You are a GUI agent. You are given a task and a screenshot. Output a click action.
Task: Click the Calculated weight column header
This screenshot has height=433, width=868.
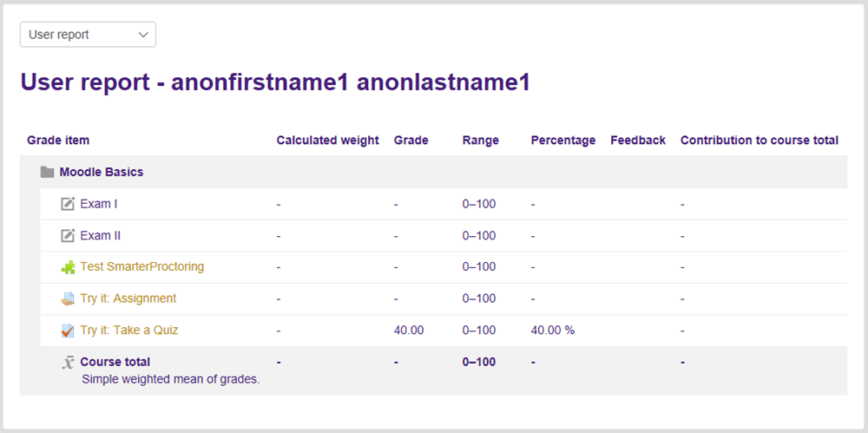click(327, 140)
